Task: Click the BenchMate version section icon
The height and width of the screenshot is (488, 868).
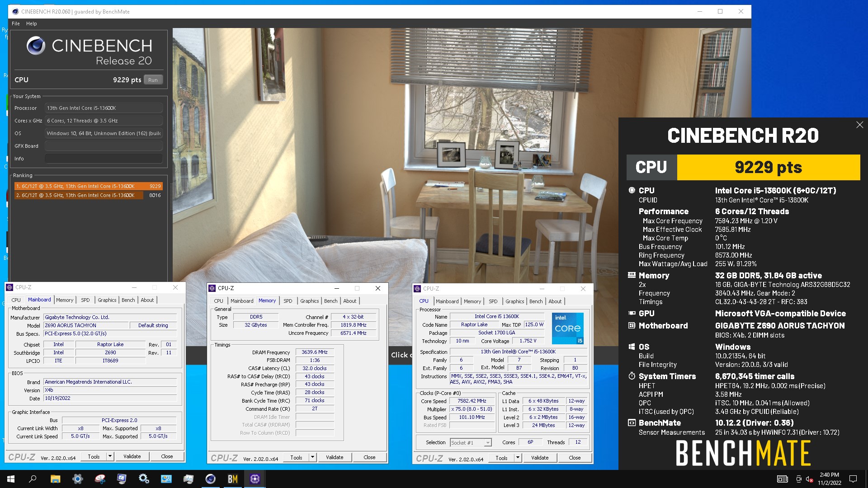Action: (632, 422)
